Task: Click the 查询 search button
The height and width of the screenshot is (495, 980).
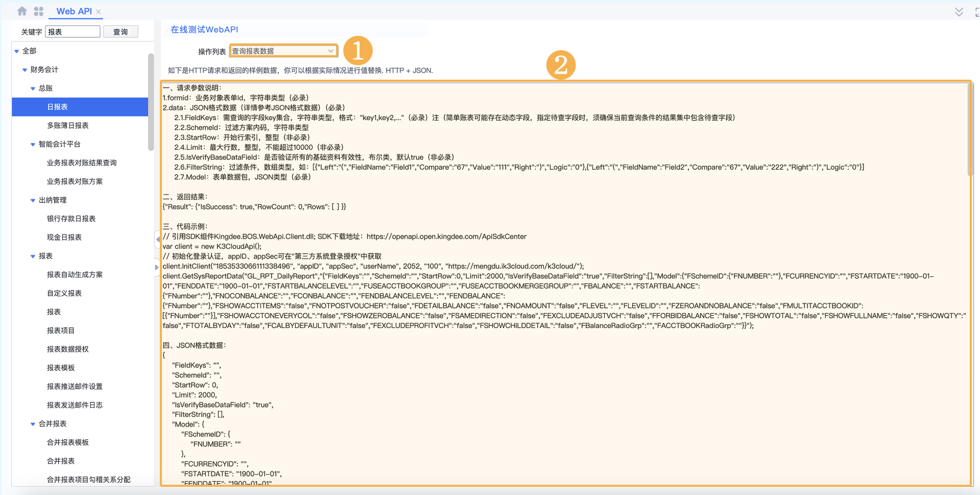Action: coord(121,32)
